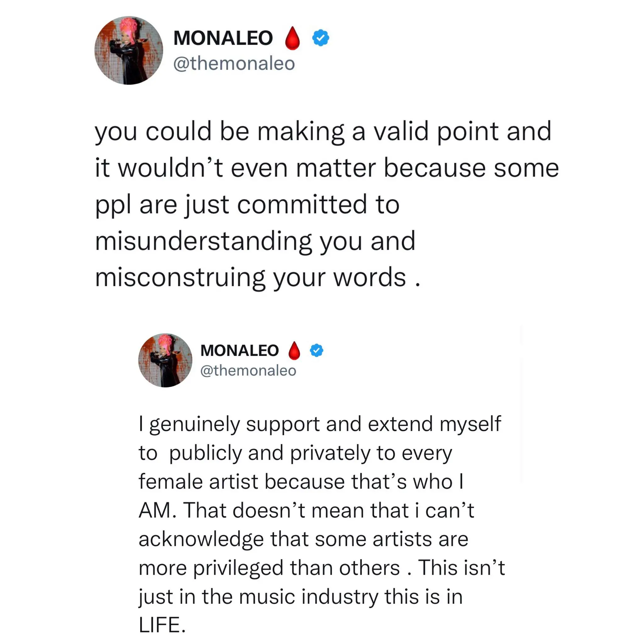
Task: Click the quoted tweet's MONALEO display name
Action: [x=239, y=351]
